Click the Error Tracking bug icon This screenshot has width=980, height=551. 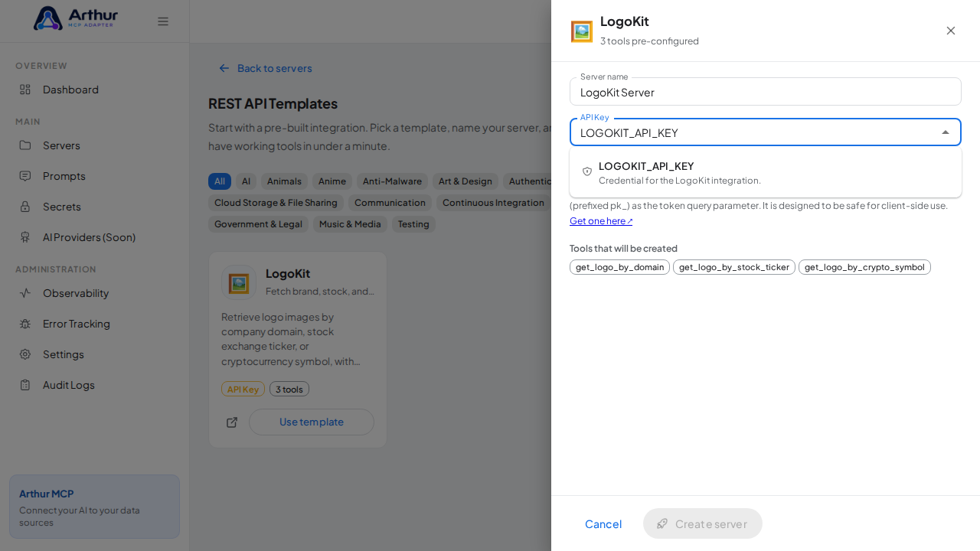pyautogui.click(x=25, y=324)
